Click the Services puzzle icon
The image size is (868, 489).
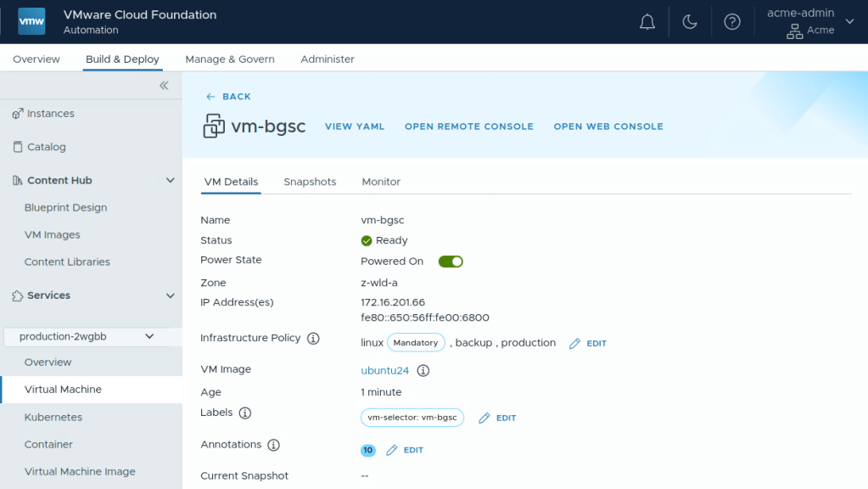pyautogui.click(x=18, y=295)
